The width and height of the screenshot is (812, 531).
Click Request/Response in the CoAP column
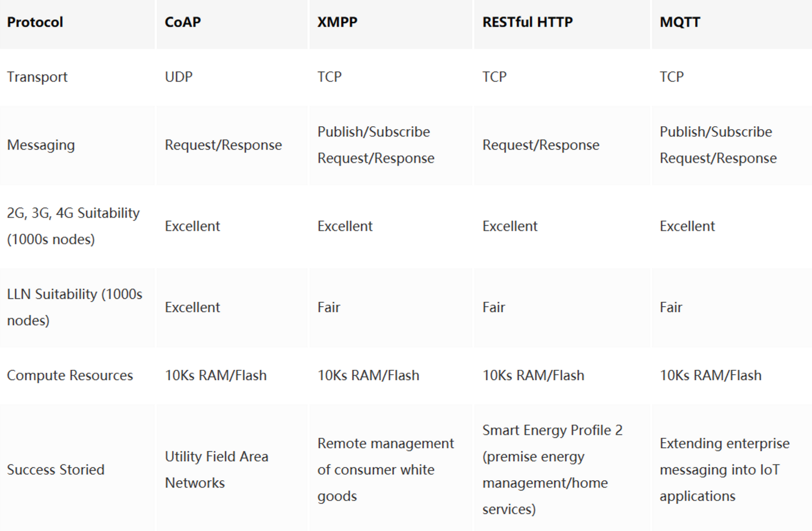[223, 145]
